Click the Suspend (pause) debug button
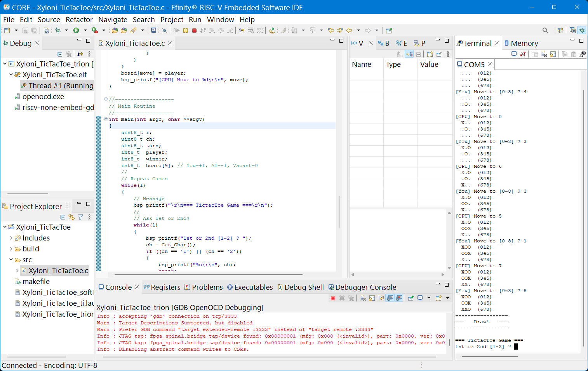This screenshot has width=588, height=371. tap(185, 30)
